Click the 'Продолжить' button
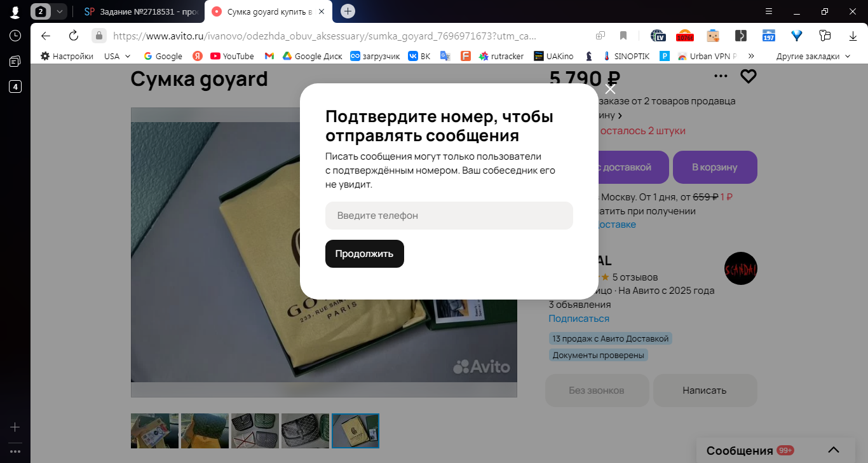Screen dimensions: 868x463 point(365,254)
